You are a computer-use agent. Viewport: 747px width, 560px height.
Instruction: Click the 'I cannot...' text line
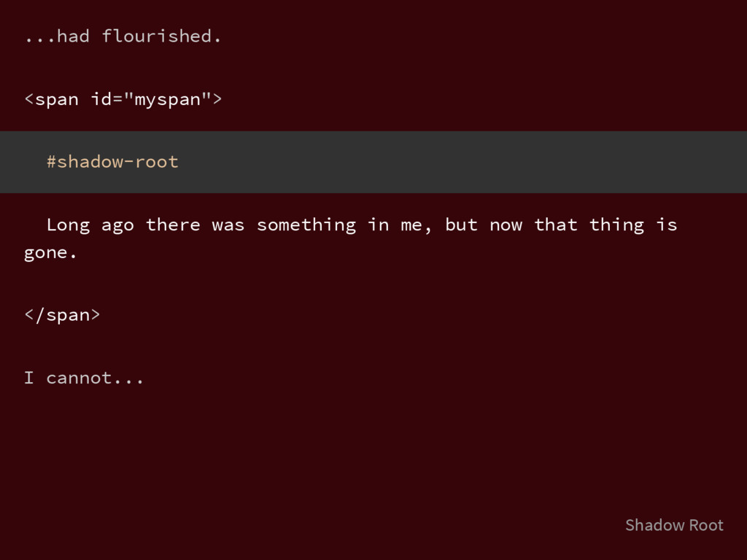84,378
